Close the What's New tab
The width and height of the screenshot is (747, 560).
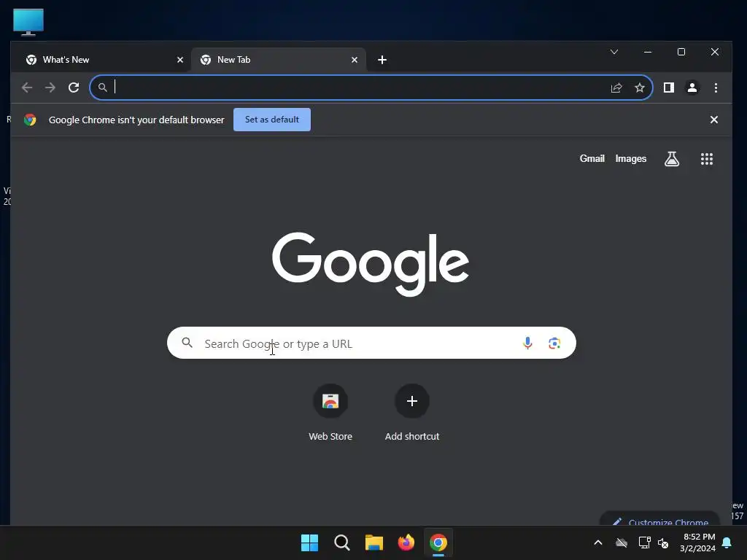180,60
